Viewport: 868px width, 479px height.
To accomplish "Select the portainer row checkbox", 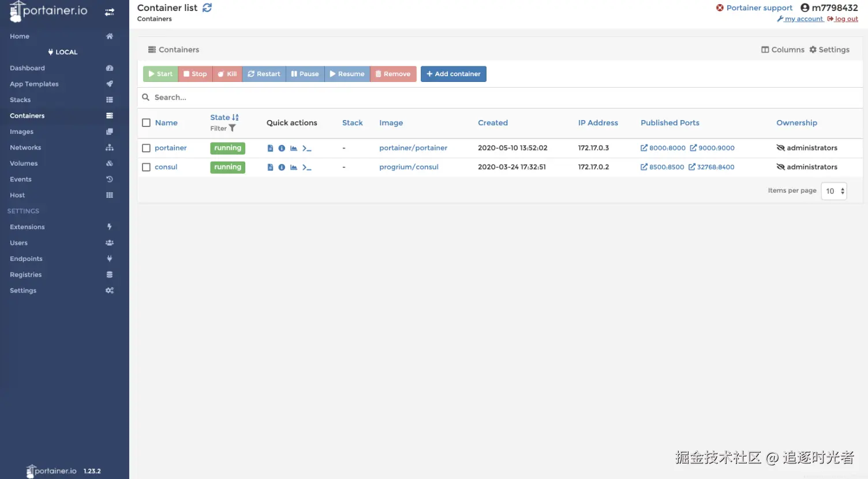I will pos(146,148).
